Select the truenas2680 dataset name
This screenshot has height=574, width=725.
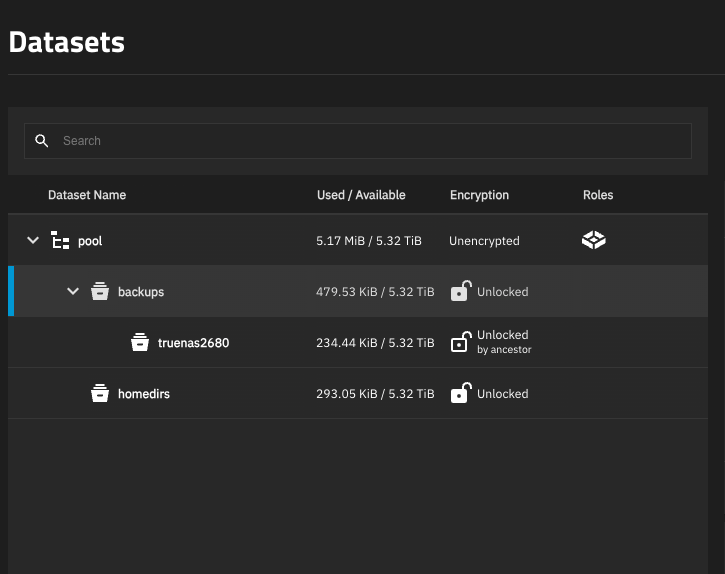pyautogui.click(x=193, y=343)
